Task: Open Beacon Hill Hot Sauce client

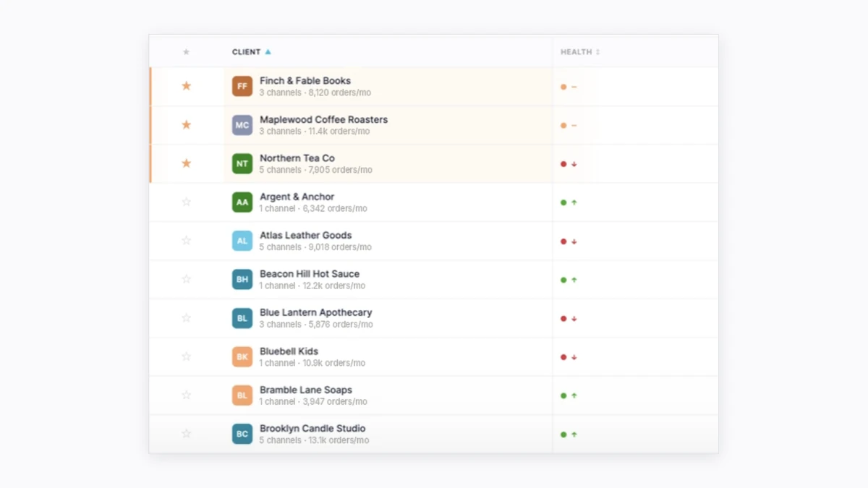Action: tap(310, 274)
